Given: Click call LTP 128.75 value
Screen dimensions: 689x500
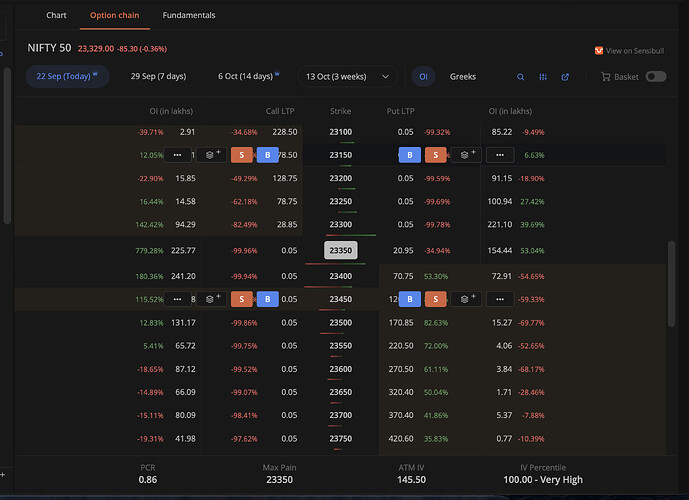Looking at the screenshot, I should coord(285,178).
